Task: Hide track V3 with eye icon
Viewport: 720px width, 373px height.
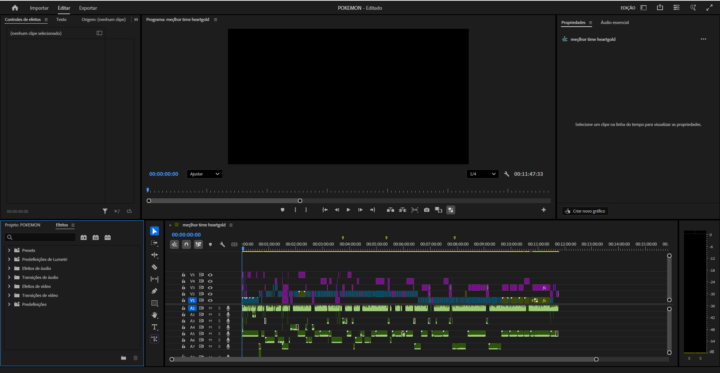Action: coord(210,288)
